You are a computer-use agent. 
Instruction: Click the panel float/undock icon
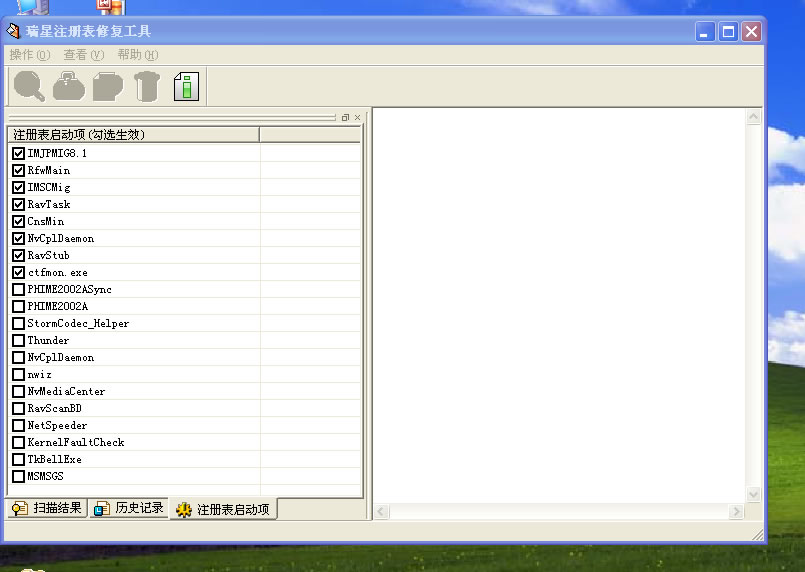tap(345, 118)
